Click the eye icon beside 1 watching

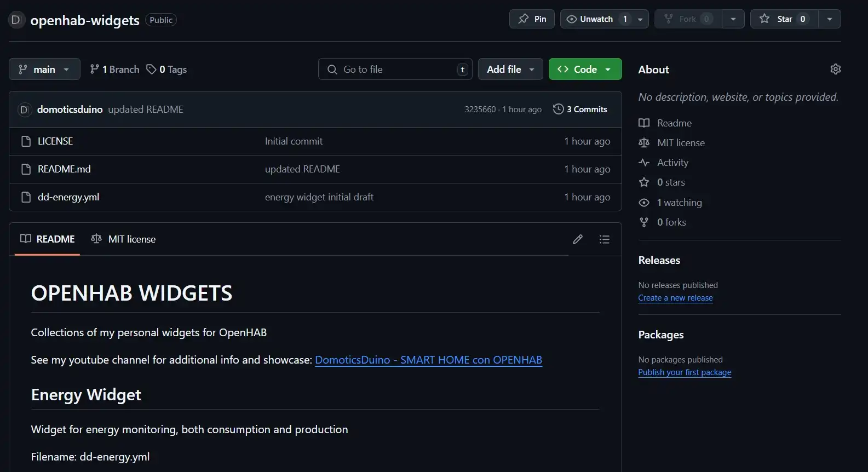pyautogui.click(x=644, y=203)
